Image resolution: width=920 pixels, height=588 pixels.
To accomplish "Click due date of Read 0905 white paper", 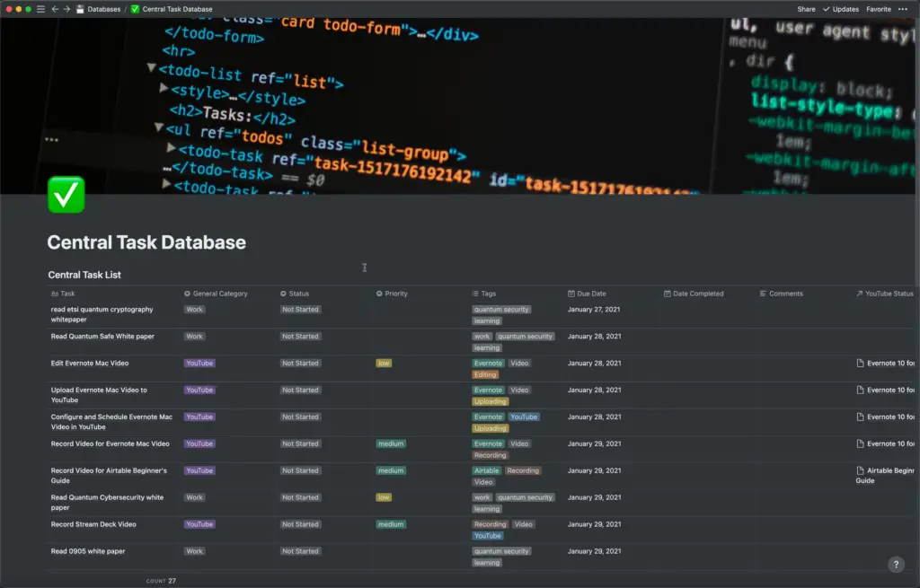I will coord(594,551).
